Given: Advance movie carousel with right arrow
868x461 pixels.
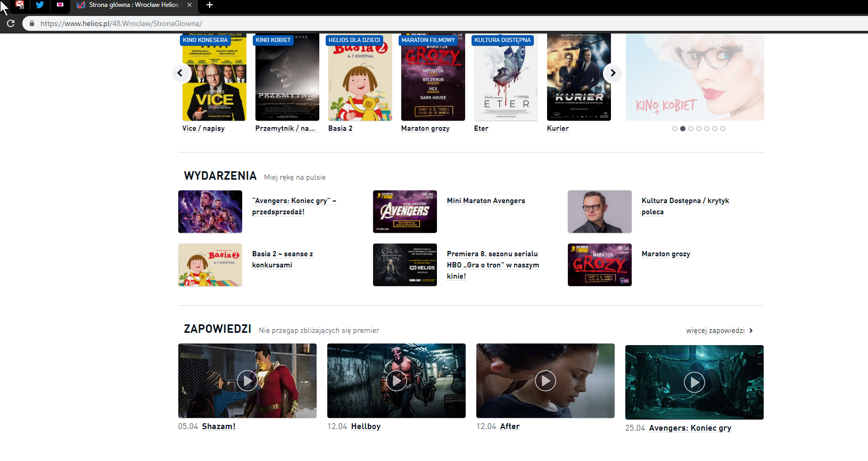Looking at the screenshot, I should (x=613, y=73).
